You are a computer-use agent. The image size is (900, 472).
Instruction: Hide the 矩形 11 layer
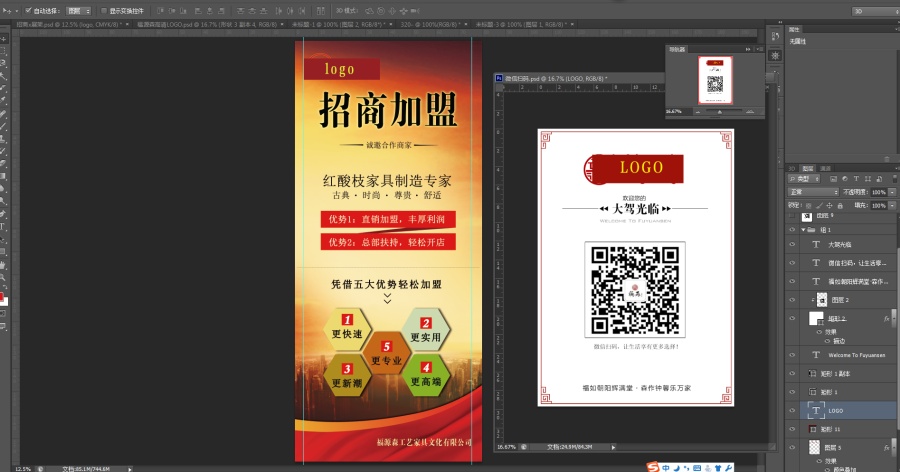pos(792,429)
